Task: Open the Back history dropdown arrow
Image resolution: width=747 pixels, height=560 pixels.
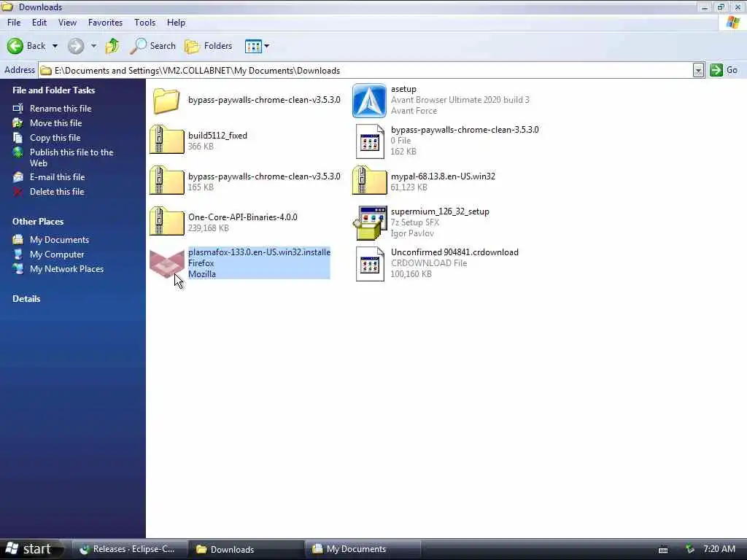Action: pos(55,46)
